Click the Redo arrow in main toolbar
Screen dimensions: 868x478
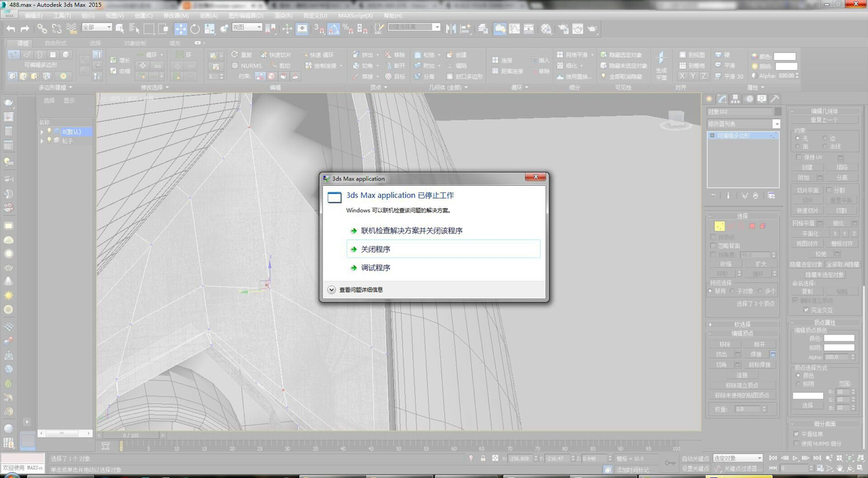(25, 28)
